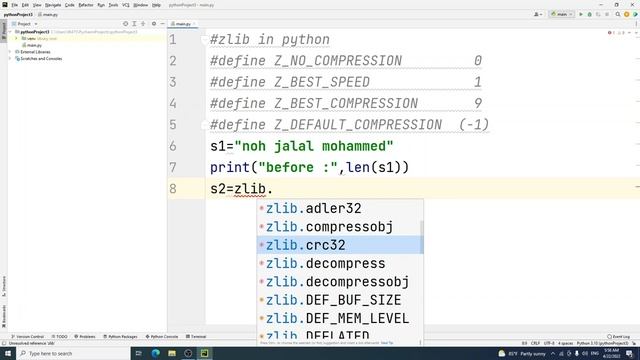Open Task View on the taskbar
This screenshot has width=640, height=360.
point(138,353)
